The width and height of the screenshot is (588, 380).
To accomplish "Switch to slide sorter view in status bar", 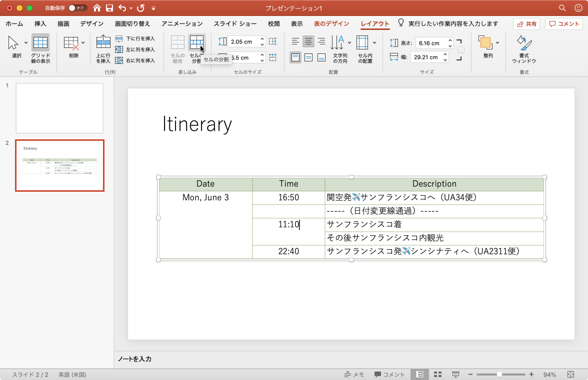I will pyautogui.click(x=437, y=375).
